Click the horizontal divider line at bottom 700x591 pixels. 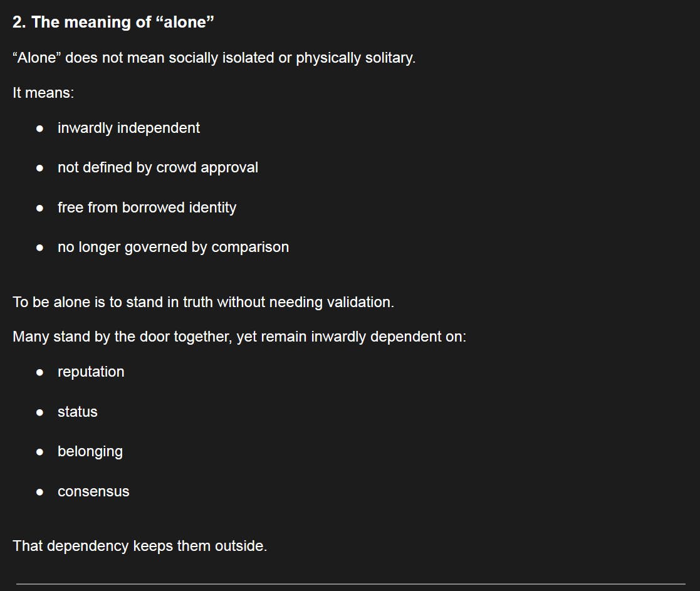350,584
